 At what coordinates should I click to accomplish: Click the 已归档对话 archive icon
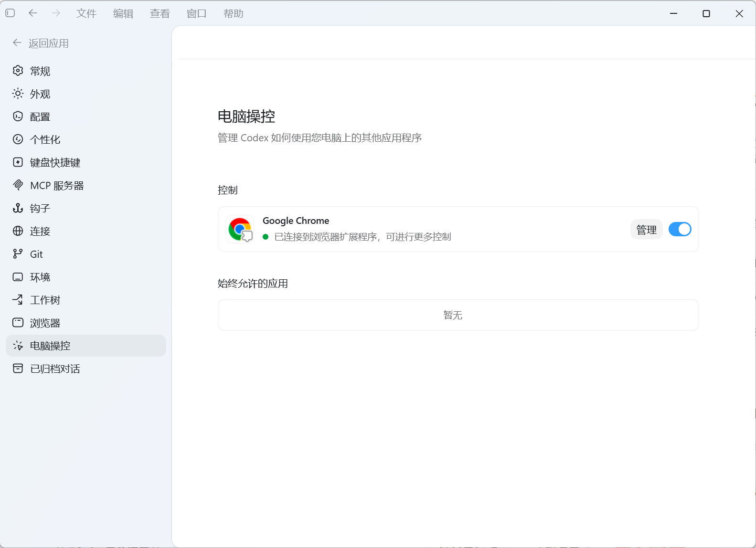pyautogui.click(x=18, y=369)
